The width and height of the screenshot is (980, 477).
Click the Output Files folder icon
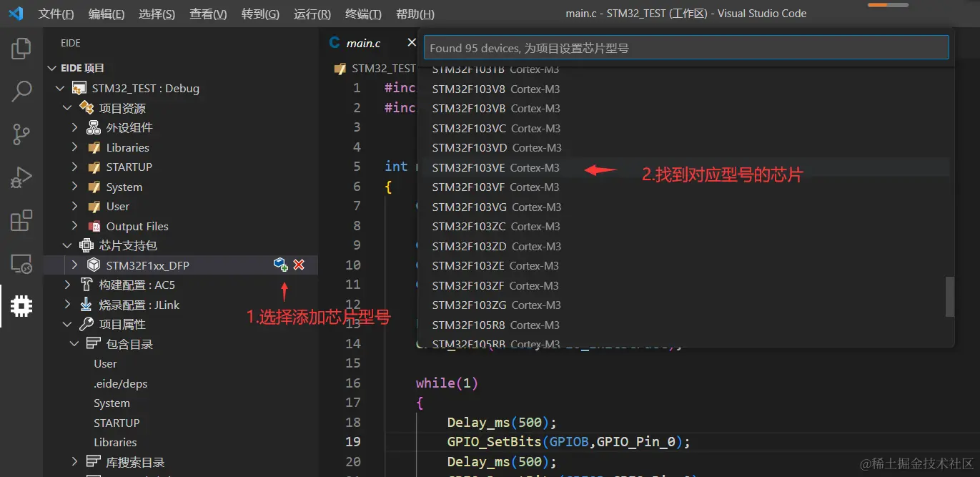click(94, 226)
